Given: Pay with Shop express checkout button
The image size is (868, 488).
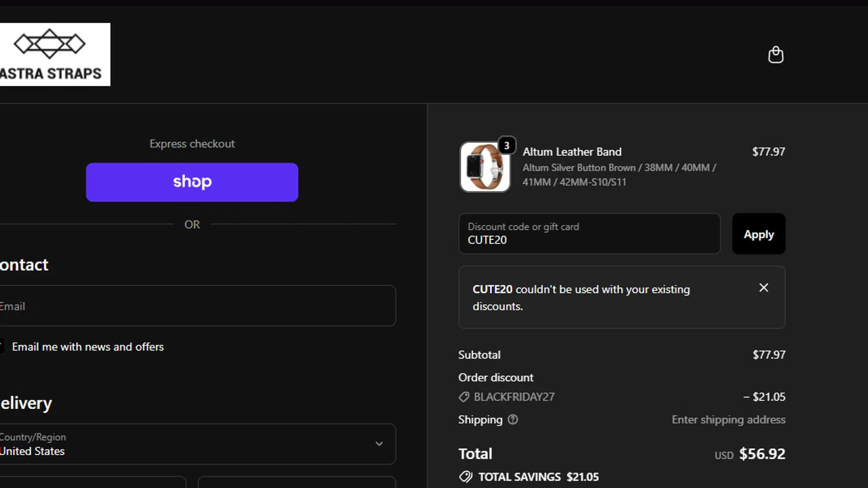Looking at the screenshot, I should tap(192, 182).
